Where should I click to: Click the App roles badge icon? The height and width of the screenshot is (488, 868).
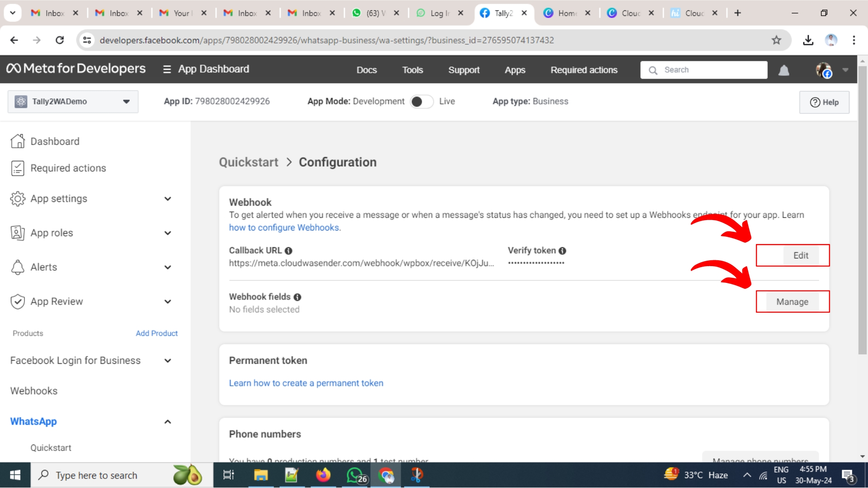[x=18, y=233]
